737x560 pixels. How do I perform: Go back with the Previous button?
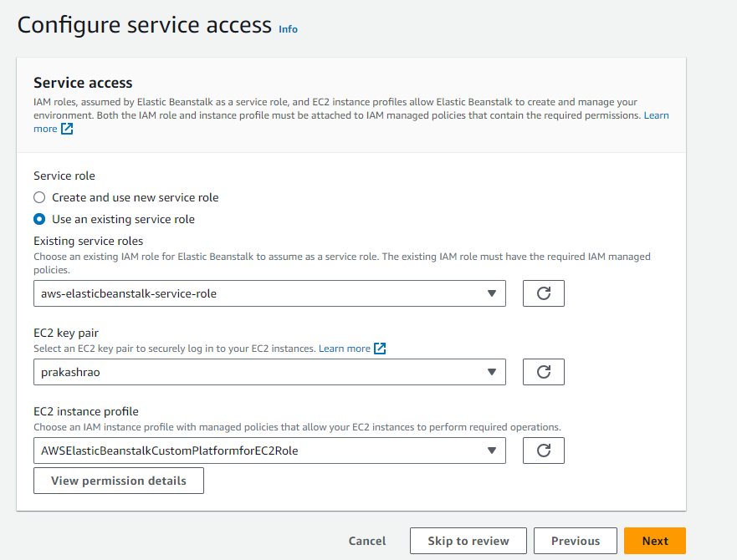tap(575, 541)
